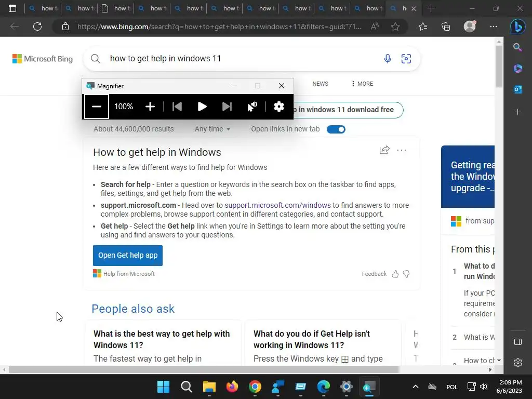Open question about Get Help isn't working
Image resolution: width=532 pixels, height=399 pixels.
pyautogui.click(x=312, y=339)
